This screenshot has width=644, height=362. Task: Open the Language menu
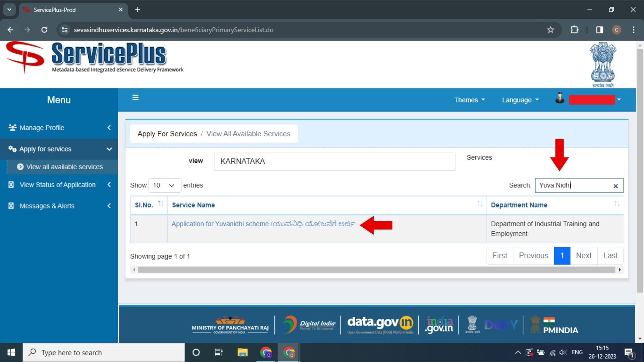(519, 100)
